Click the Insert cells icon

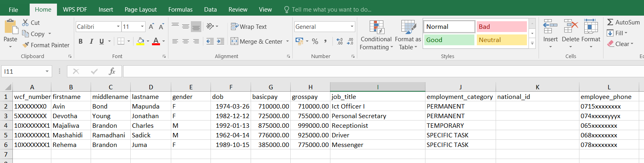tap(550, 27)
